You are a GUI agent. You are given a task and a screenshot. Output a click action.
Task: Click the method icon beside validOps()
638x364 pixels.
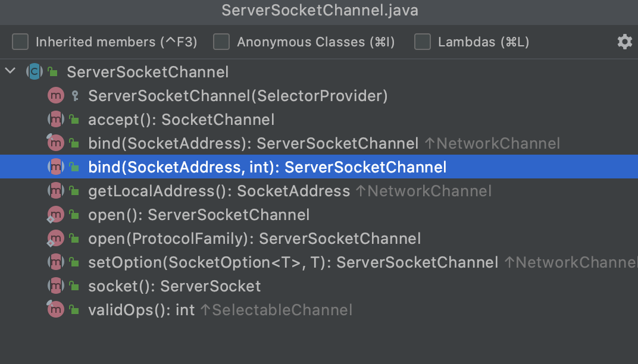(x=56, y=309)
